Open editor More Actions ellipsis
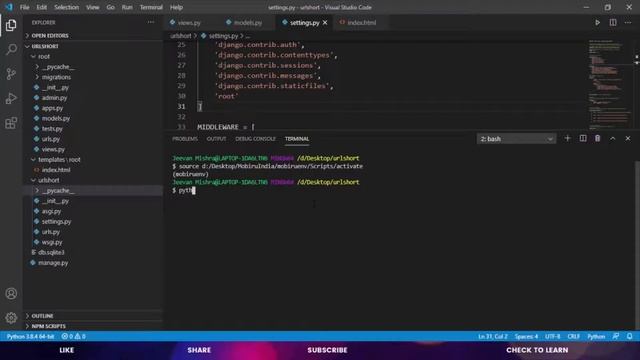This screenshot has width=640, height=360. [x=628, y=22]
